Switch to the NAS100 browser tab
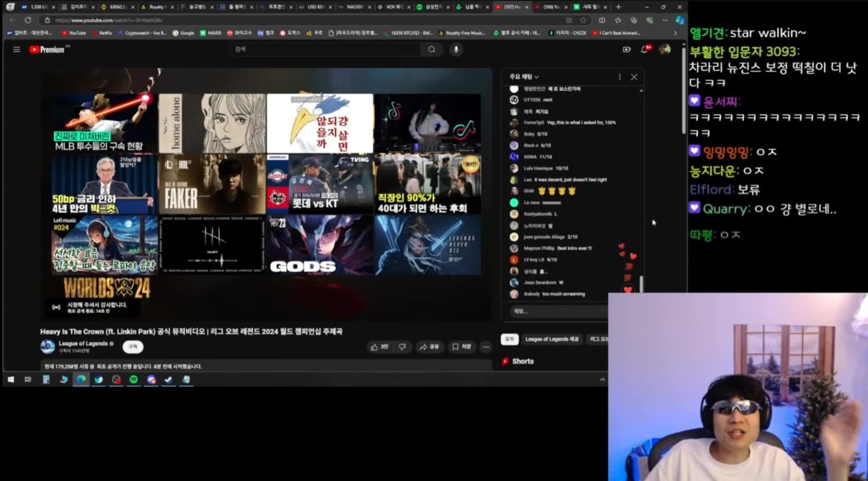 [355, 7]
